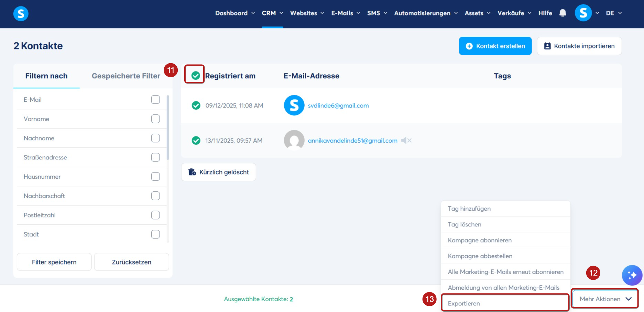Click the Ausgewählte Kontakte: 2 label

(x=259, y=299)
